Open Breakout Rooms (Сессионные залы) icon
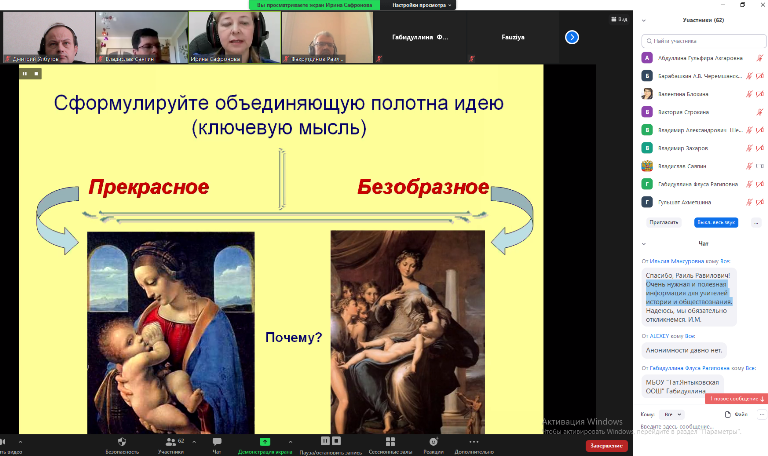The height and width of the screenshot is (456, 768). [x=390, y=441]
